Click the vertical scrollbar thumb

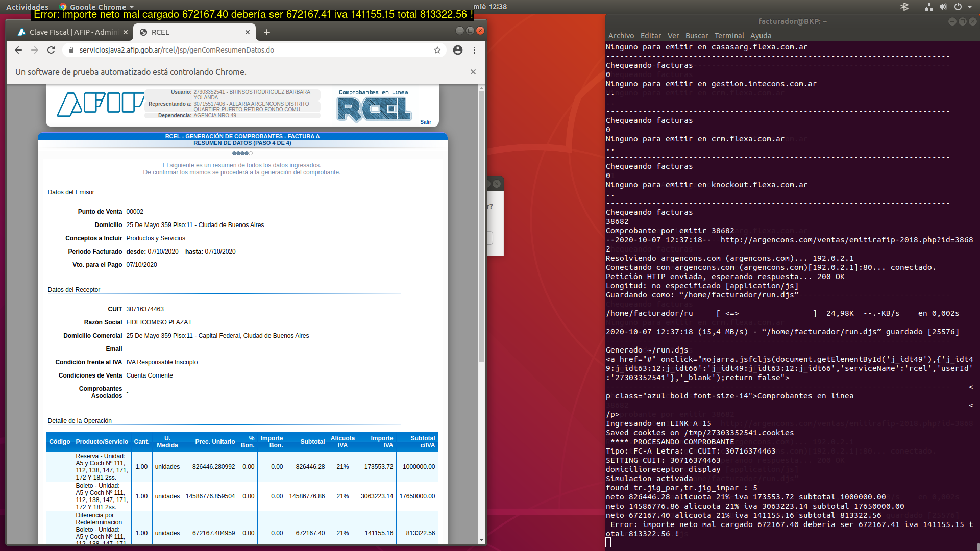(481, 227)
